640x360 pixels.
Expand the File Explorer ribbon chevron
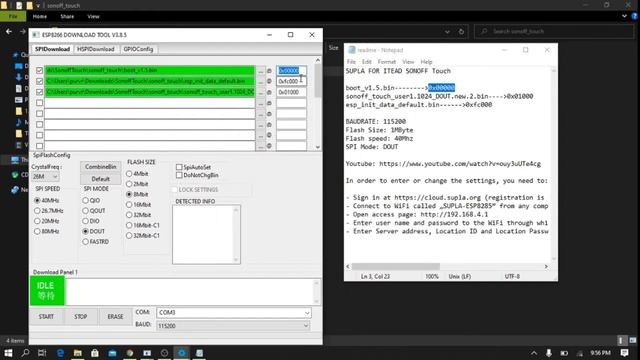coord(624,16)
